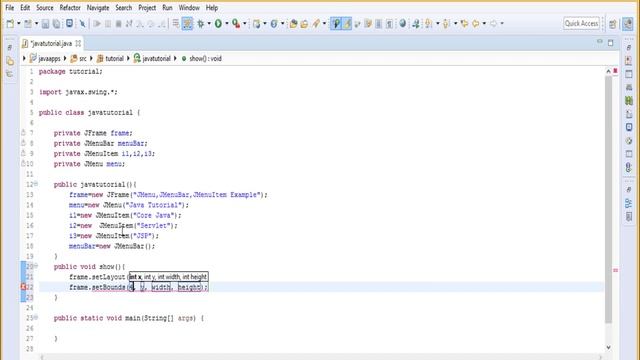Click the Open Type icon
This screenshot has height=360, width=640.
[x=293, y=24]
